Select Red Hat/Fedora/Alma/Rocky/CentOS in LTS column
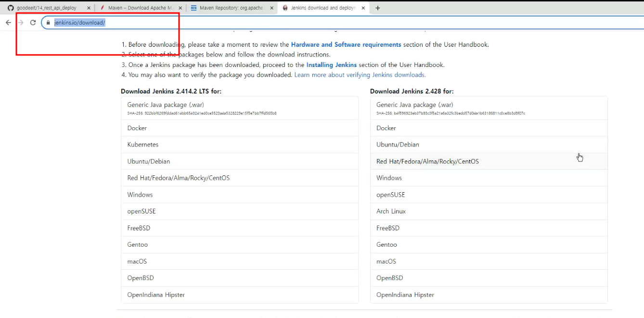 click(240, 178)
